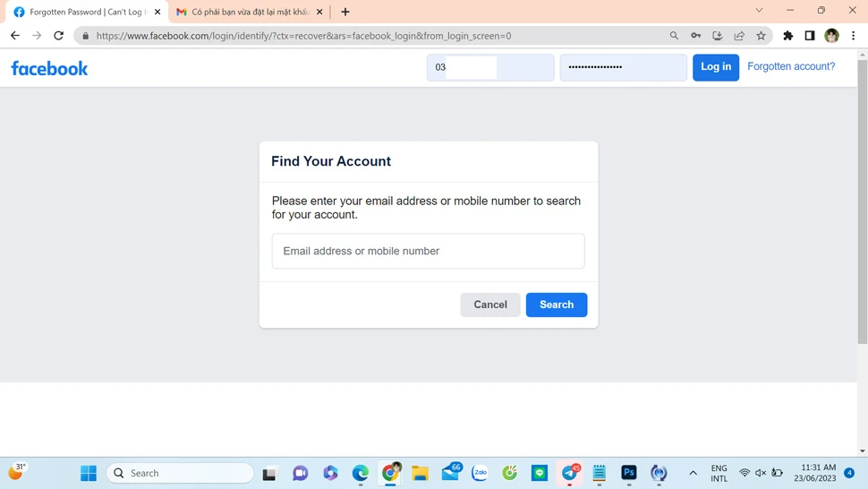
Task: Click the Log in button
Action: tap(716, 67)
